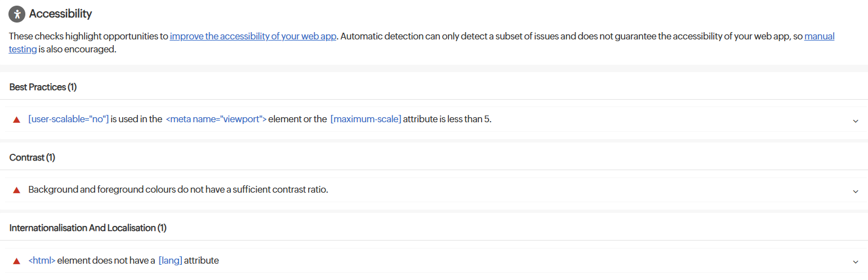868x280 pixels.
Task: Select the Best Practices (1) section header
Action: point(43,87)
